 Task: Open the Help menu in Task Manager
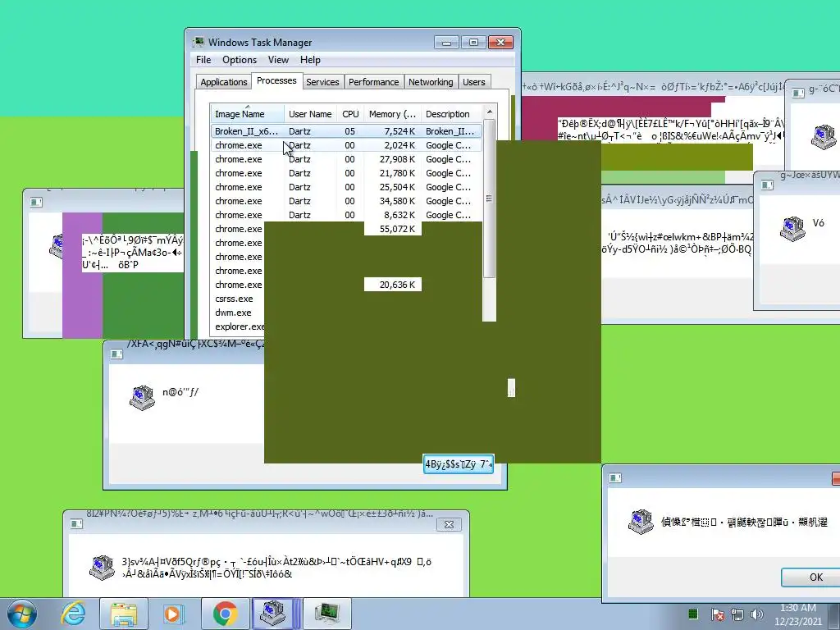[x=310, y=59]
